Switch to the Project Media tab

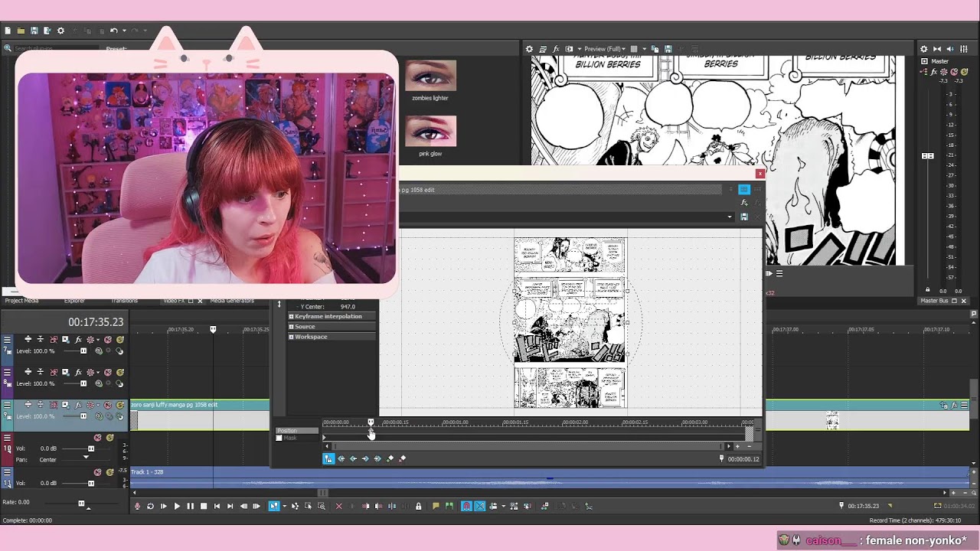pyautogui.click(x=21, y=301)
